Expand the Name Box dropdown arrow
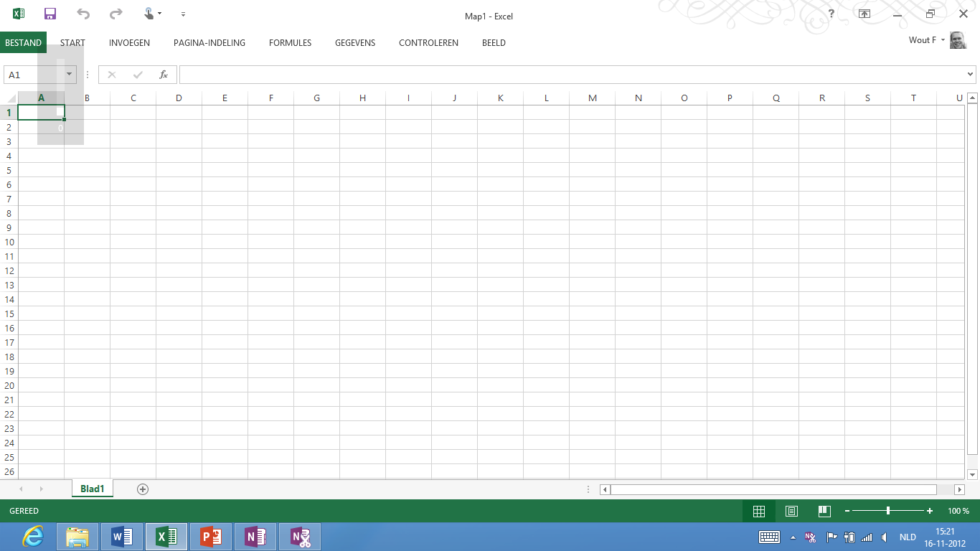This screenshot has height=551, width=980. click(70, 75)
